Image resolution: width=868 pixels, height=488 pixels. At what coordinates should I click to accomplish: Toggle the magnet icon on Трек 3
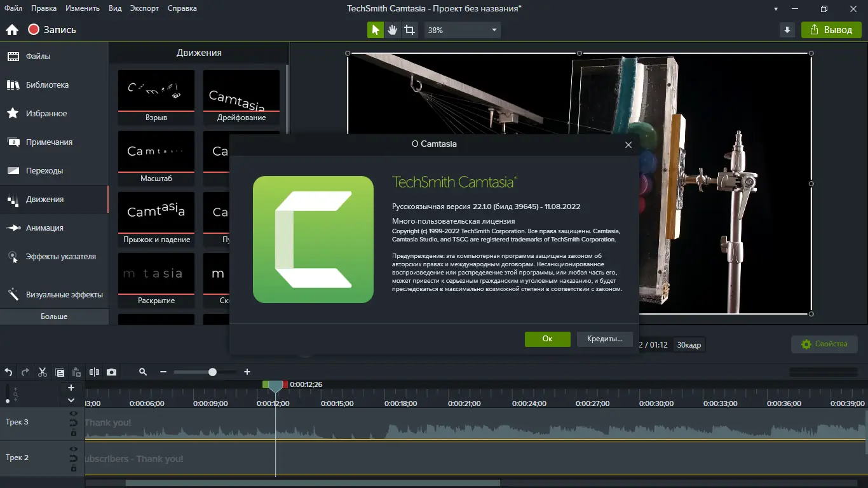(x=74, y=423)
